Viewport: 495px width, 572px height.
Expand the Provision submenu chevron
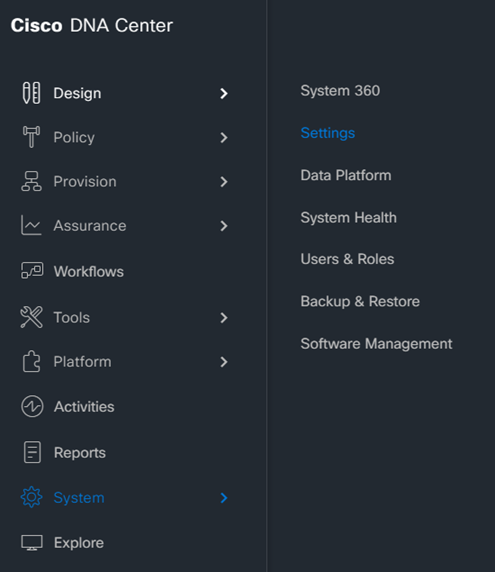pos(224,182)
